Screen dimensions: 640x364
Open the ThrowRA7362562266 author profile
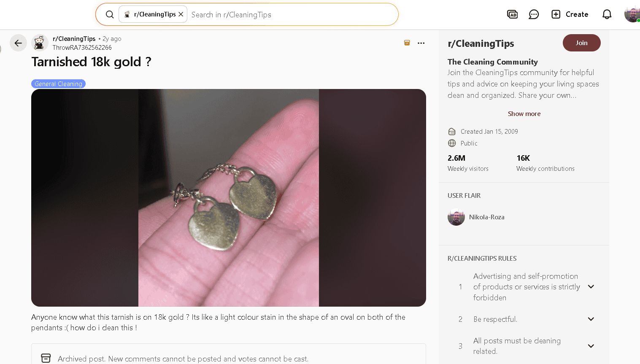[x=82, y=48]
